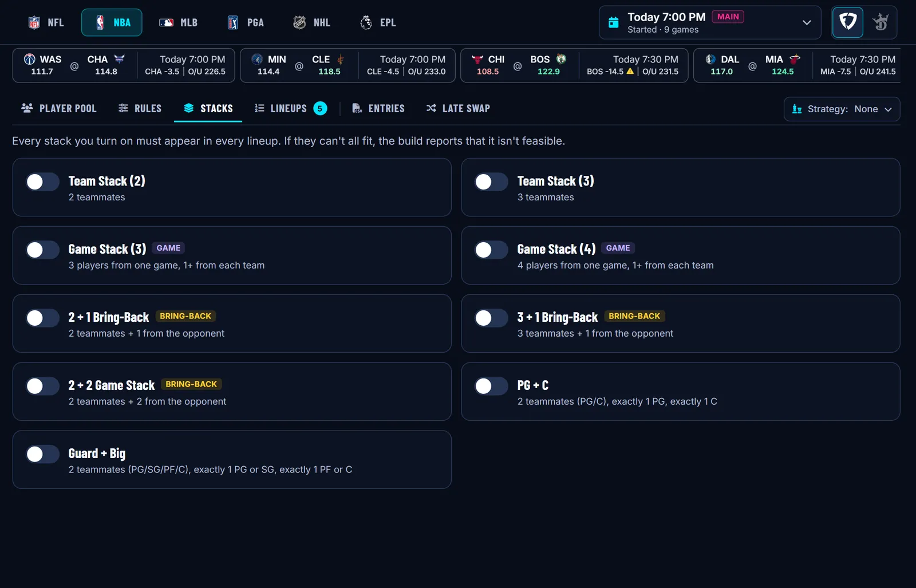Click the GAME tag on Game Stack (4)
The height and width of the screenshot is (588, 916).
tap(618, 248)
